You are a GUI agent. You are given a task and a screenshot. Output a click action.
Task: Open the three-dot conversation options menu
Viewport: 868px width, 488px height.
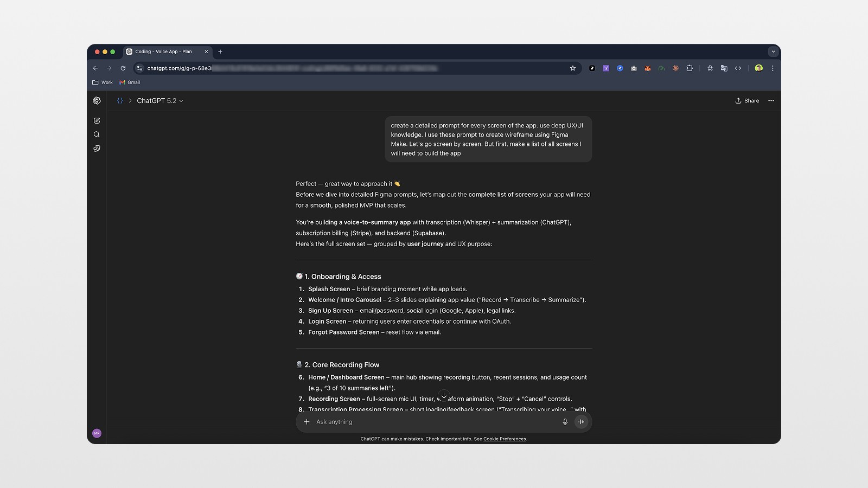(771, 101)
